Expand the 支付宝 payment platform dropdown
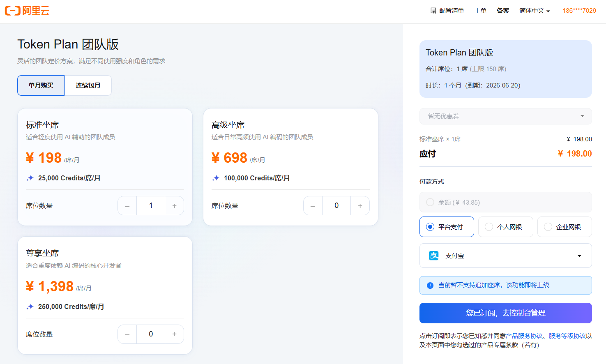606x364 pixels. tap(506, 256)
